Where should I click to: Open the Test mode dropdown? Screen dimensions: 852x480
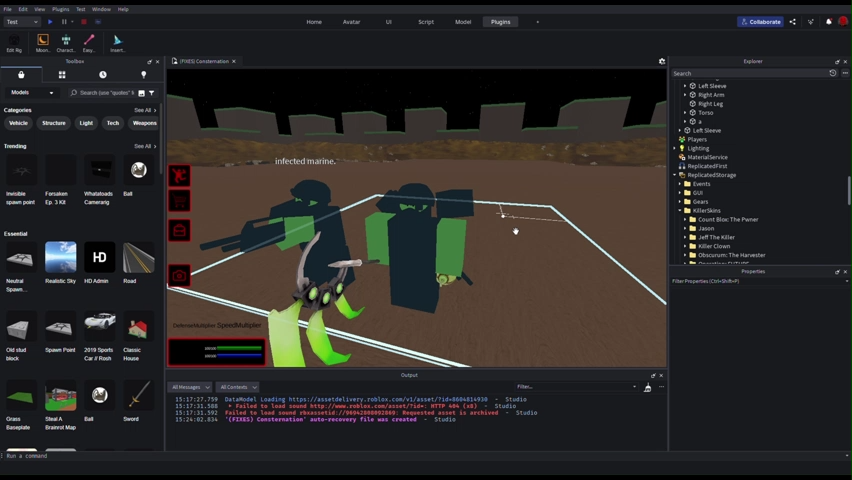[x=22, y=22]
